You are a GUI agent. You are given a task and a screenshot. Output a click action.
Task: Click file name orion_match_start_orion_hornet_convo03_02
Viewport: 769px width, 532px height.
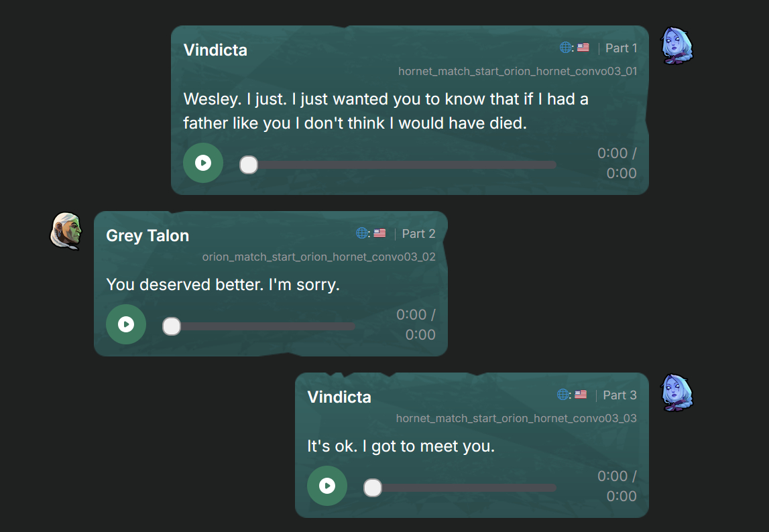[x=318, y=257]
